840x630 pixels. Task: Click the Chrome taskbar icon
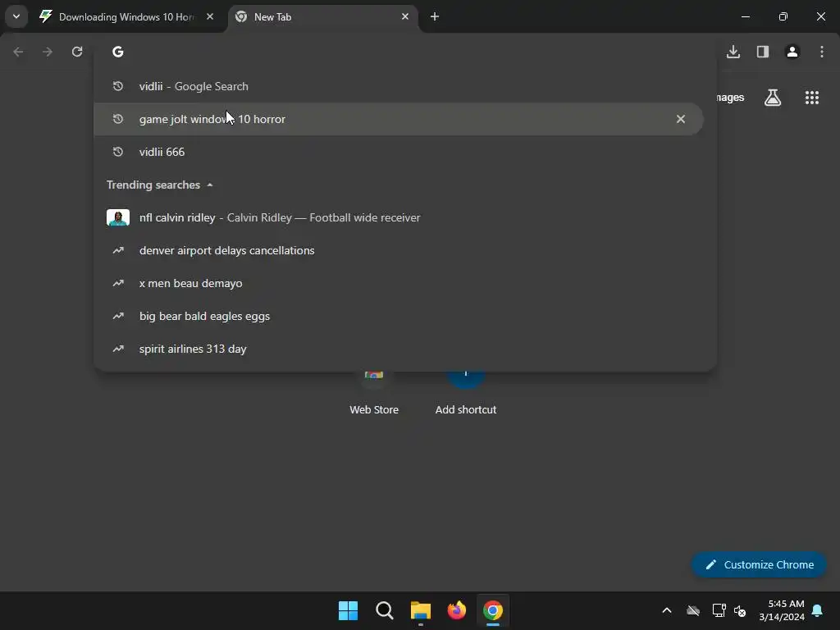point(493,610)
